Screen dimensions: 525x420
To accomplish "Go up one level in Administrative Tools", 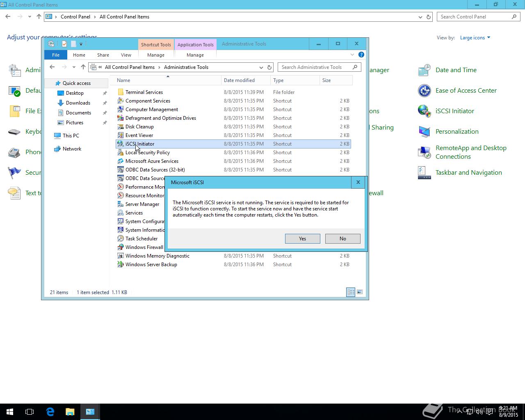I will tap(83, 67).
